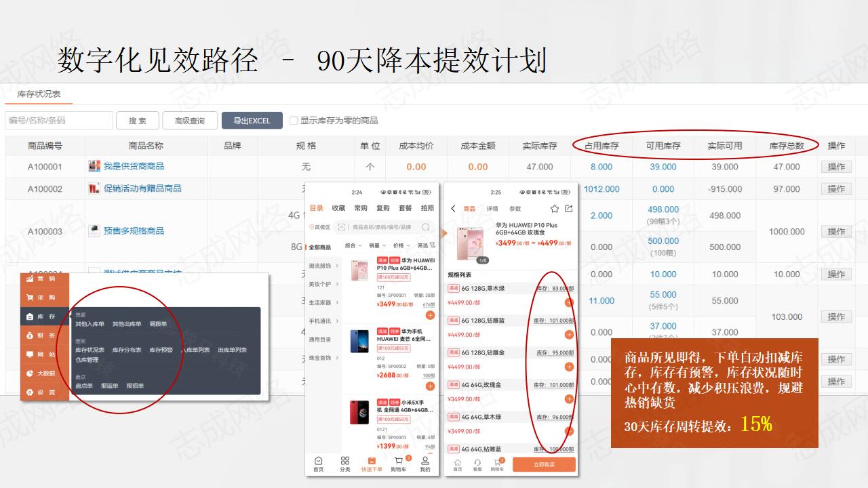Viewport: 868px width, 488px height.
Task: Open 仓库管理 in inventory menu
Action: tap(87, 360)
